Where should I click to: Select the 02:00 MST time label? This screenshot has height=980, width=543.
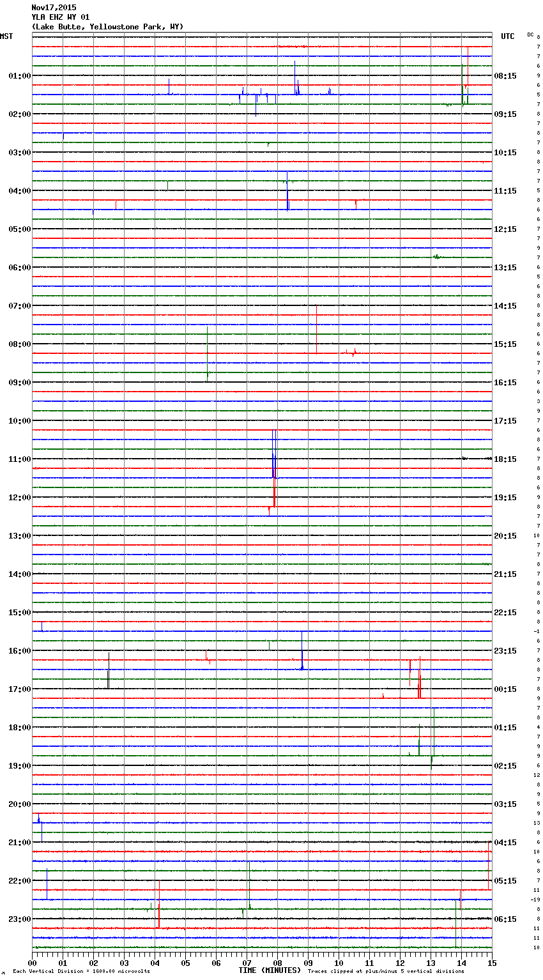coord(20,114)
